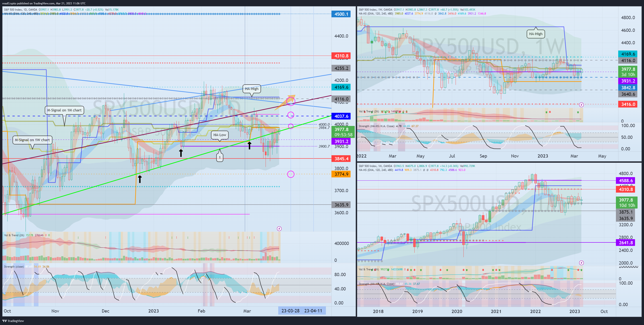Click the cyan 4169.6 label on daily chart
The height and width of the screenshot is (325, 644).
tap(341, 87)
